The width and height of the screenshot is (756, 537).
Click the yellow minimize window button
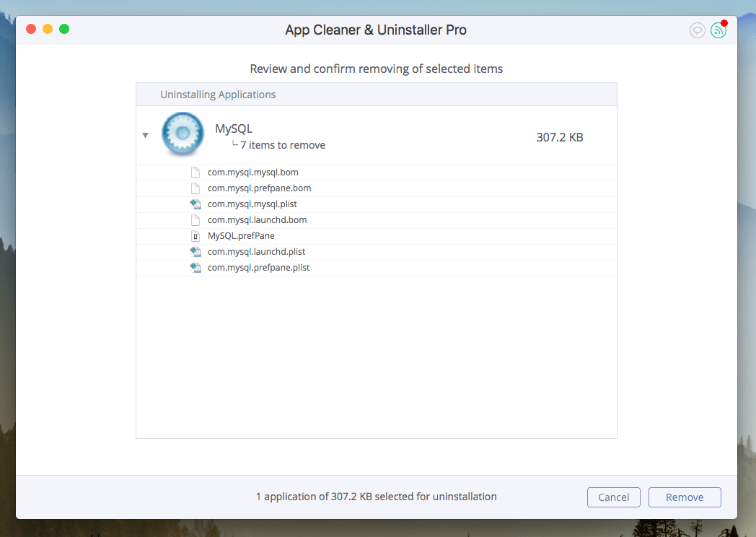[x=48, y=29]
